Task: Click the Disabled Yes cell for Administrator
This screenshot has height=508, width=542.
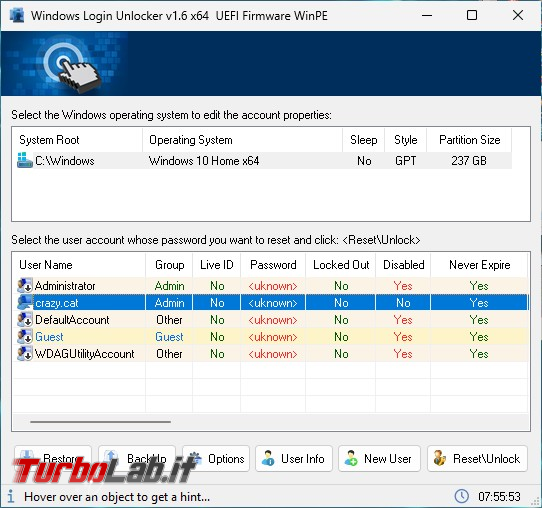Action: 403,286
